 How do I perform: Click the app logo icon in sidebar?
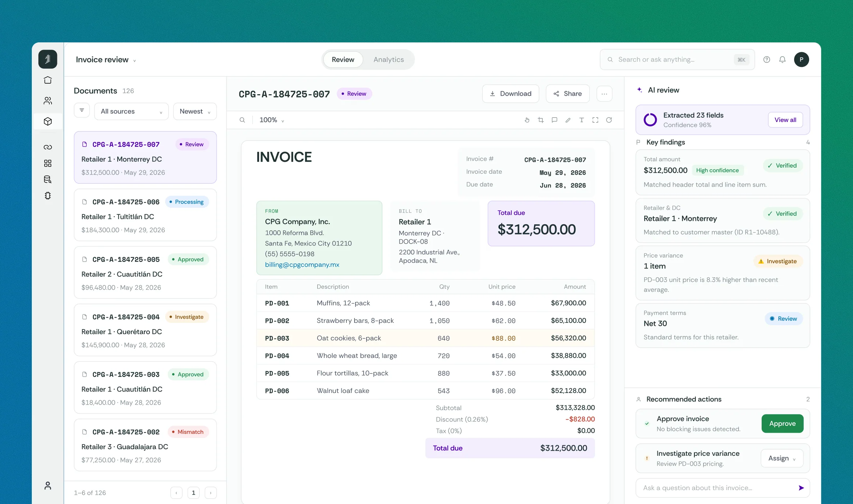(48, 59)
